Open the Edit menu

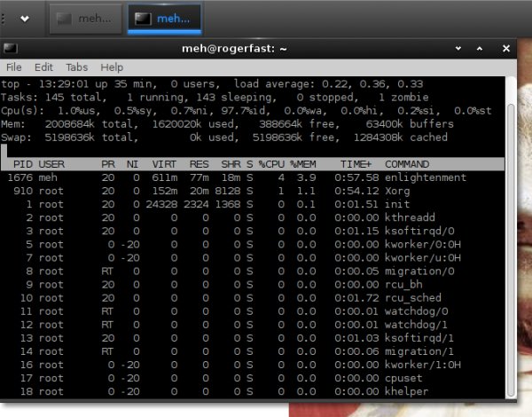tap(43, 67)
